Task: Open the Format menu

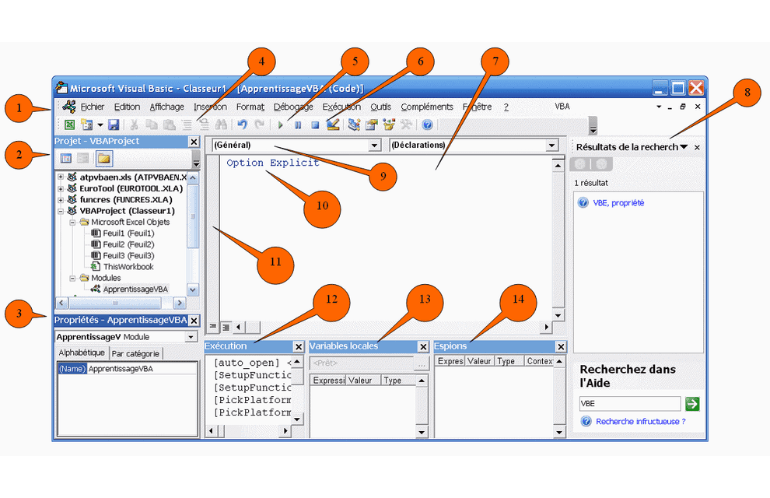Action: pos(250,107)
